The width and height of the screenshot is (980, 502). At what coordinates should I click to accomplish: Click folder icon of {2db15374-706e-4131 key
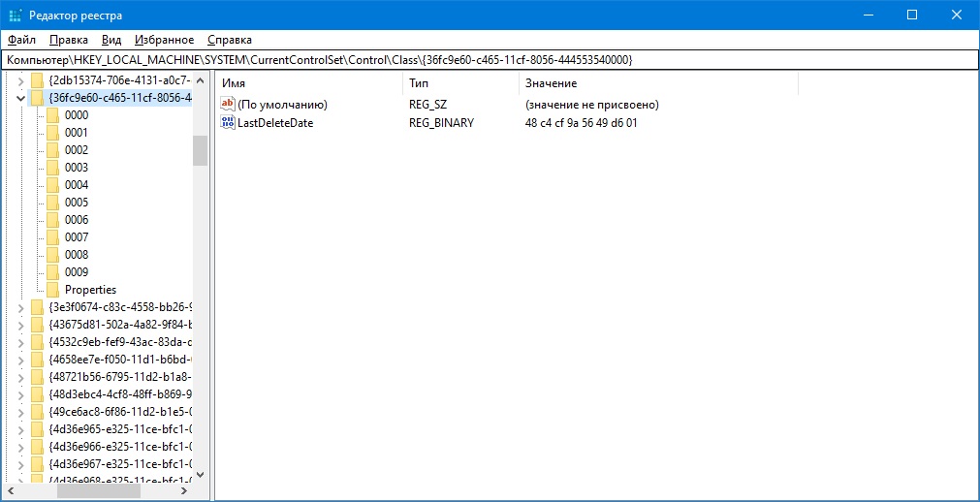tap(38, 80)
